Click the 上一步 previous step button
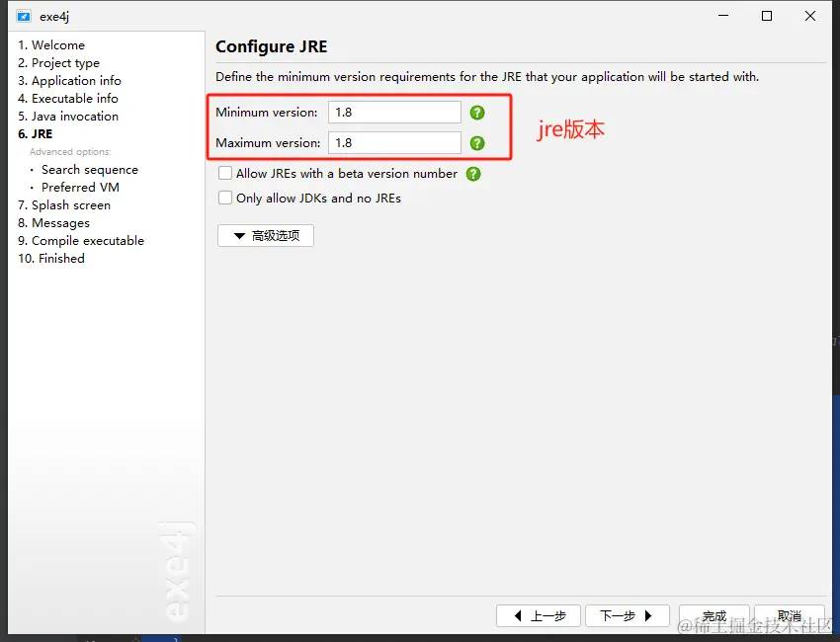This screenshot has width=840, height=642. pos(539,615)
